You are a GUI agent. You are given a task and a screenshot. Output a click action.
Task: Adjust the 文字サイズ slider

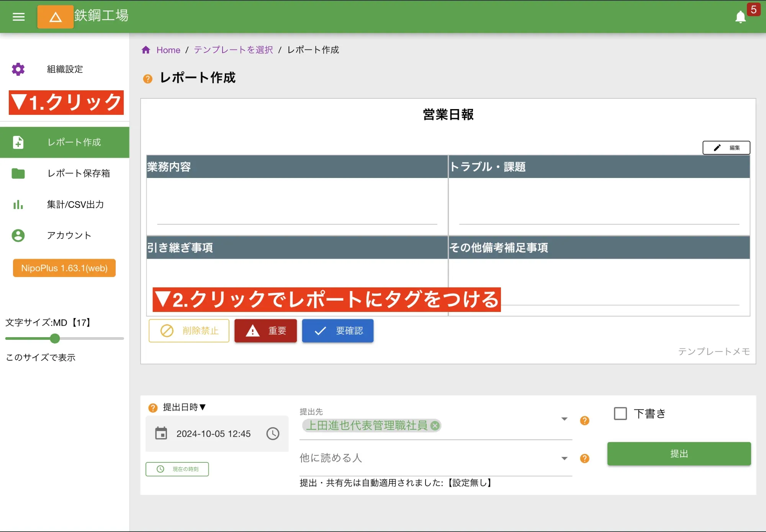coord(55,338)
